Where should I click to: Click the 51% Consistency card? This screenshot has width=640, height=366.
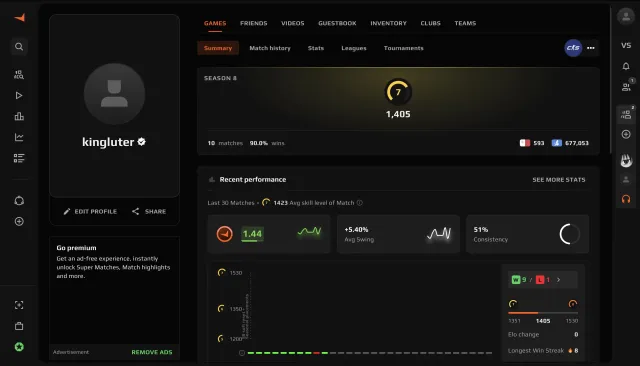527,234
